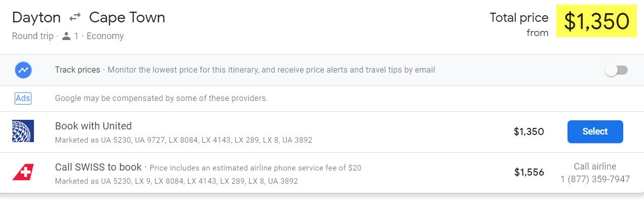The image size is (644, 200).
Task: Click the $1,556 SWISS price
Action: click(529, 173)
